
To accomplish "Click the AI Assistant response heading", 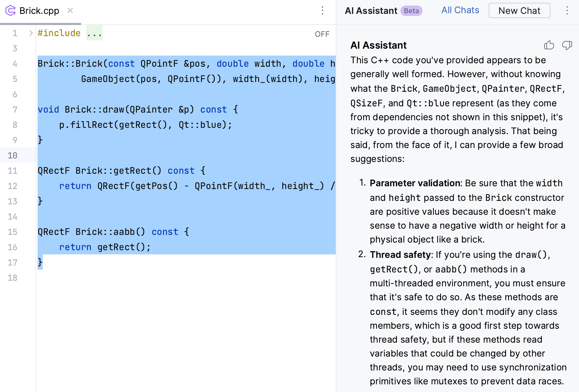I will pyautogui.click(x=378, y=45).
